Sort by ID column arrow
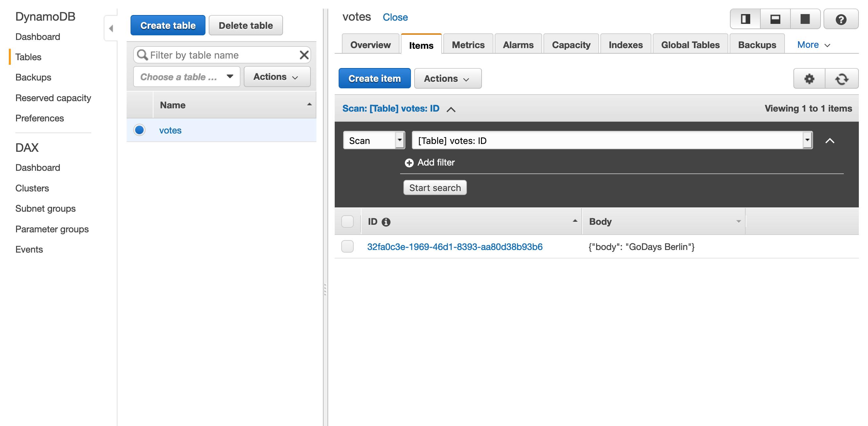868x426 pixels. click(x=575, y=221)
